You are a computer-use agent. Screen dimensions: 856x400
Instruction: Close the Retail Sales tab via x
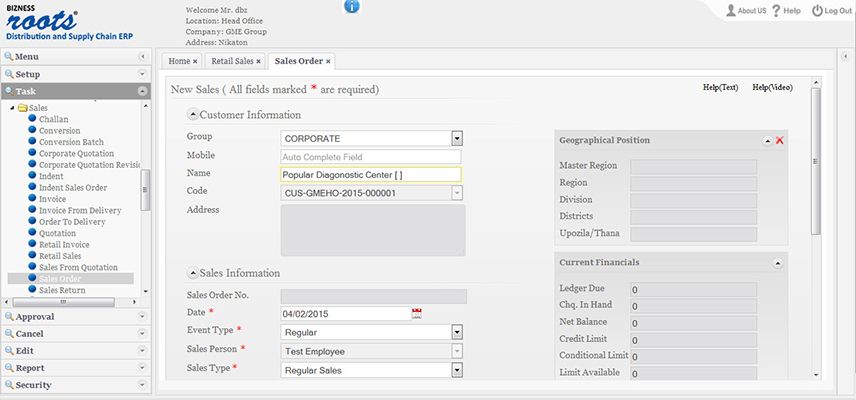(x=258, y=62)
